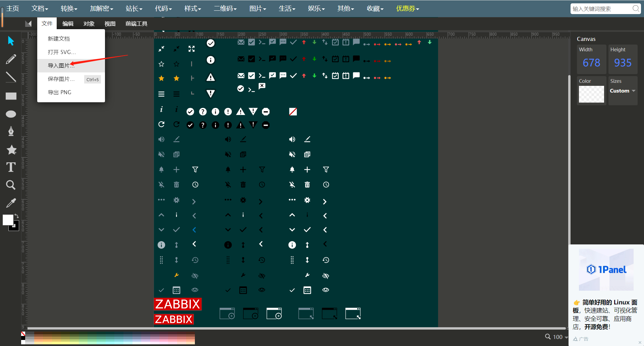
Task: Choose 导出 PNG menu entry
Action: point(71,92)
